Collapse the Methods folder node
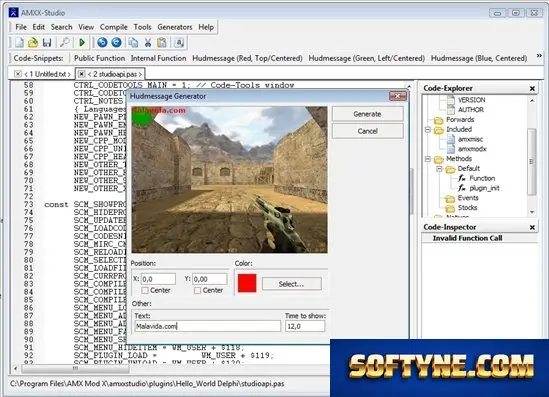Screen dimensions: 549x397 428,159
